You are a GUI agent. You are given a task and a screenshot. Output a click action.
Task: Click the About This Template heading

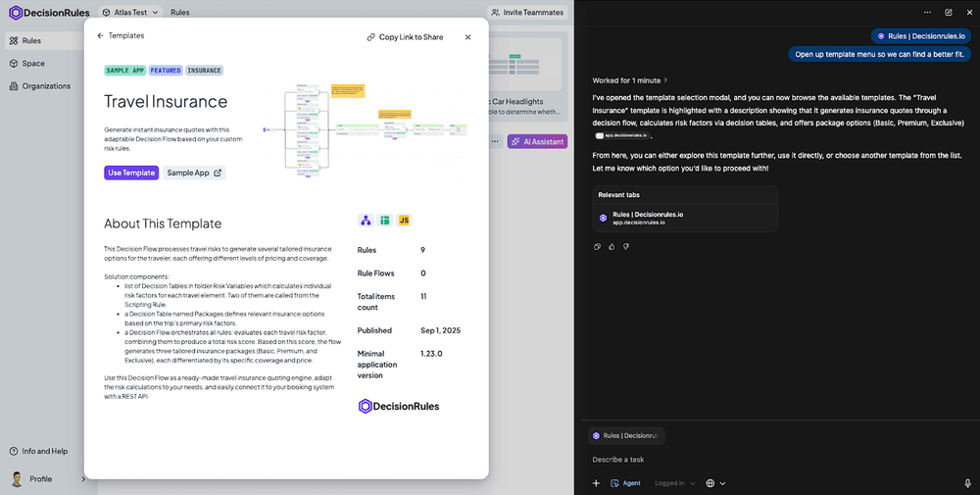coord(163,223)
